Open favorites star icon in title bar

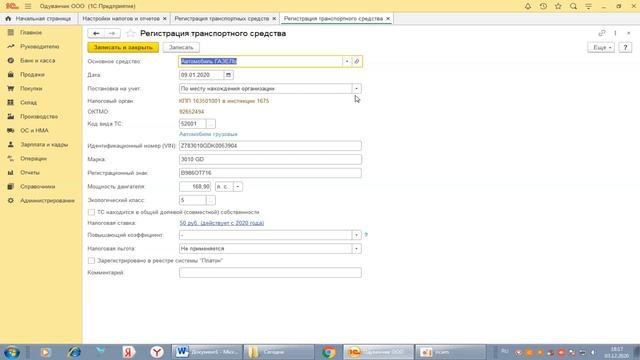(x=558, y=6)
